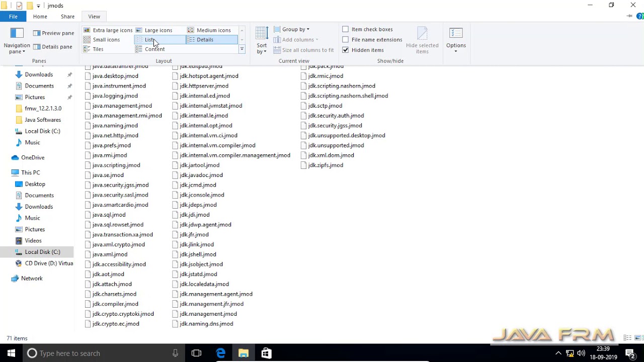Open Explorer help icon
644x362 pixels.
(640, 17)
